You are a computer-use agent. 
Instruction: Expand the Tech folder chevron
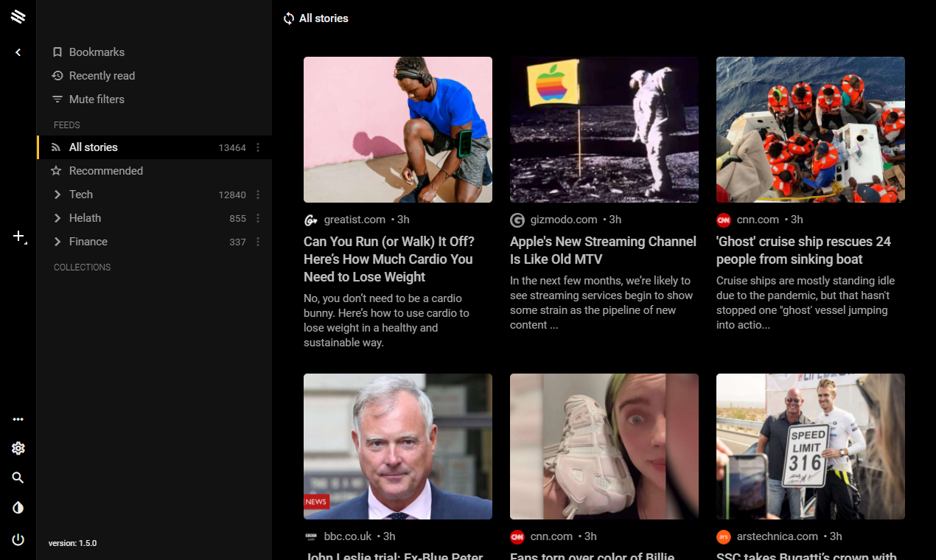coord(57,195)
